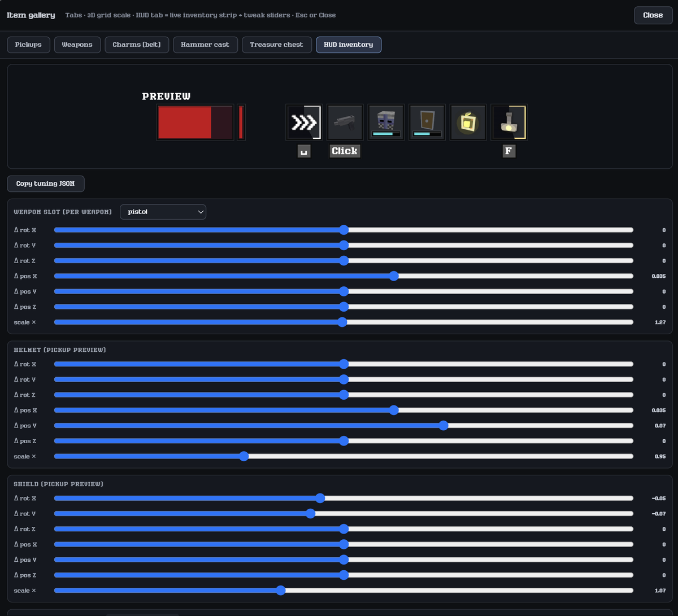The width and height of the screenshot is (678, 616).
Task: Adjust the weapon slot pos Z slider
Action: [344, 307]
